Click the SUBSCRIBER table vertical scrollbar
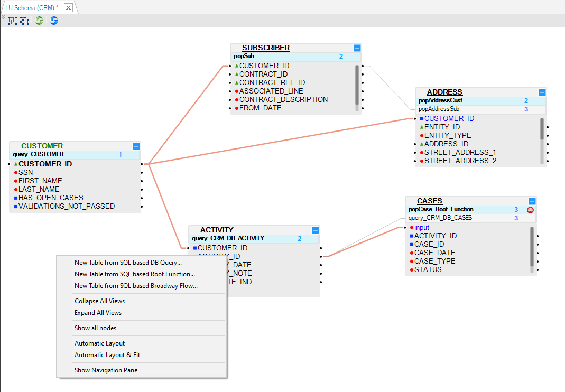565x392 pixels. pyautogui.click(x=357, y=85)
